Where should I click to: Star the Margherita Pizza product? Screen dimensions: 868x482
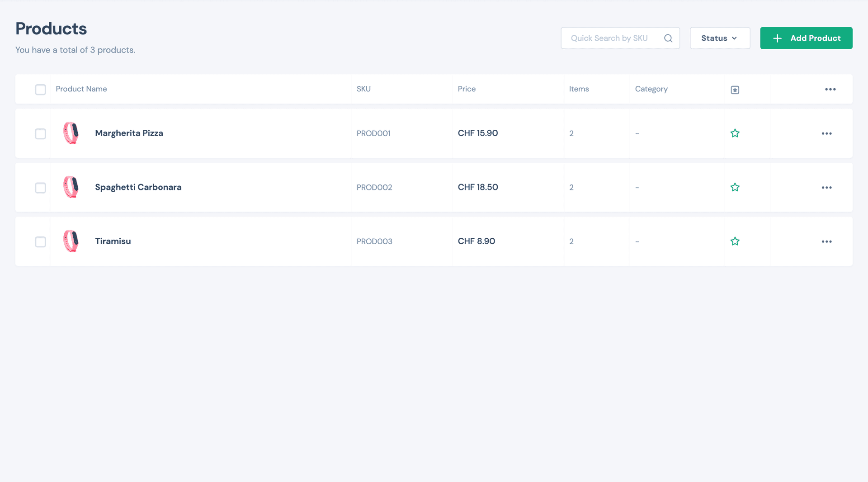click(x=735, y=133)
